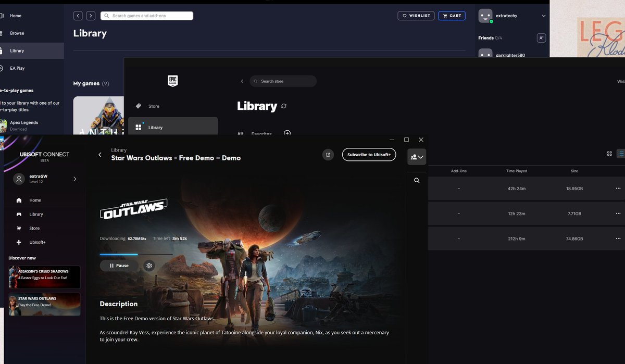625x364 pixels.
Task: Click Download under Apex Legends
Action: pyautogui.click(x=18, y=129)
